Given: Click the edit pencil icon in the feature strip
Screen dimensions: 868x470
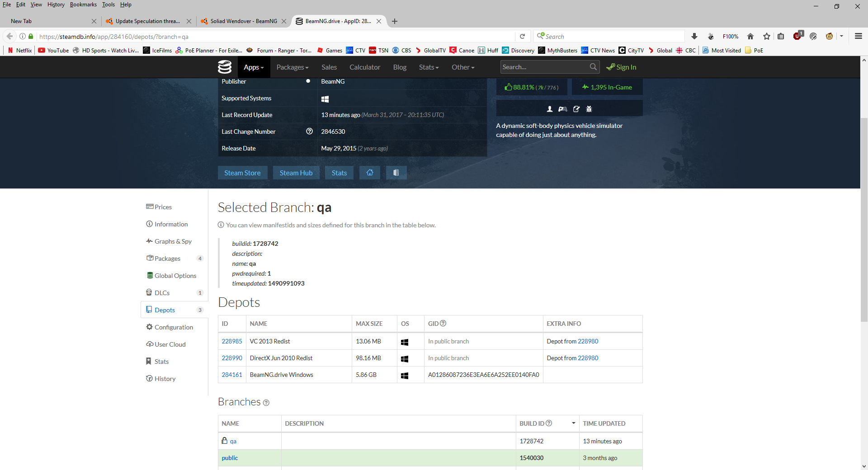Looking at the screenshot, I should click(576, 109).
